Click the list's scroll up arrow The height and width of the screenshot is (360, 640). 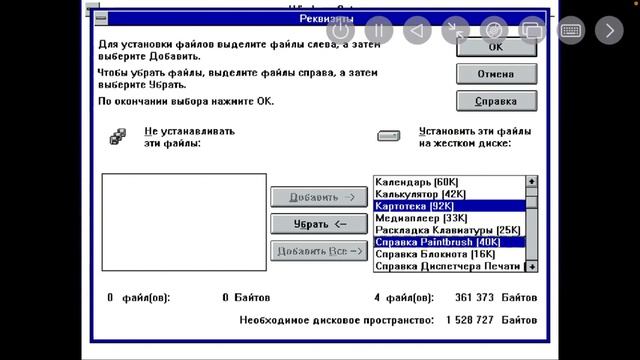point(531,181)
